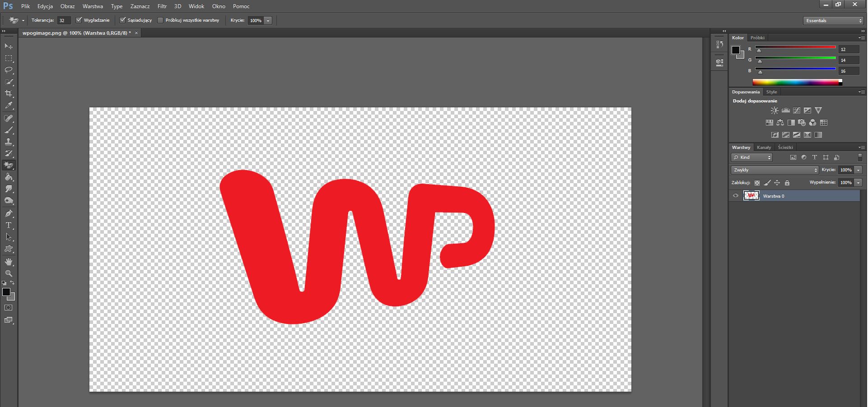Open the Filtr menu
This screenshot has width=868, height=407.
pyautogui.click(x=162, y=6)
